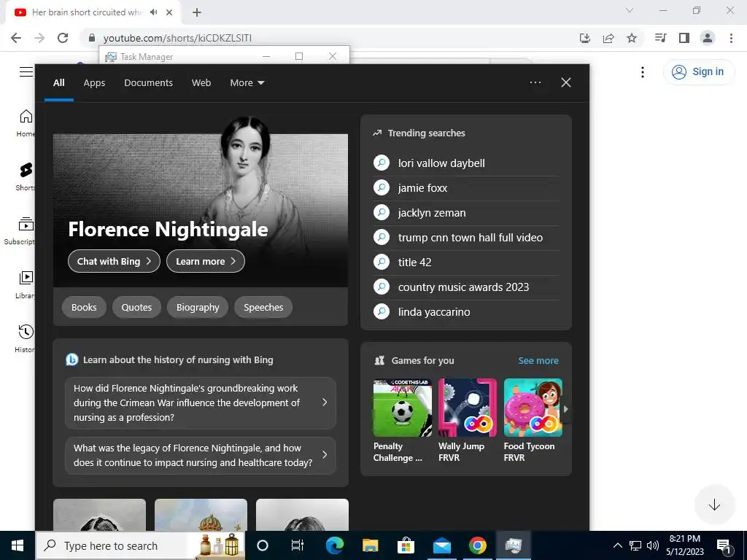
Task: Go to next Short with down arrow
Action: [x=714, y=505]
